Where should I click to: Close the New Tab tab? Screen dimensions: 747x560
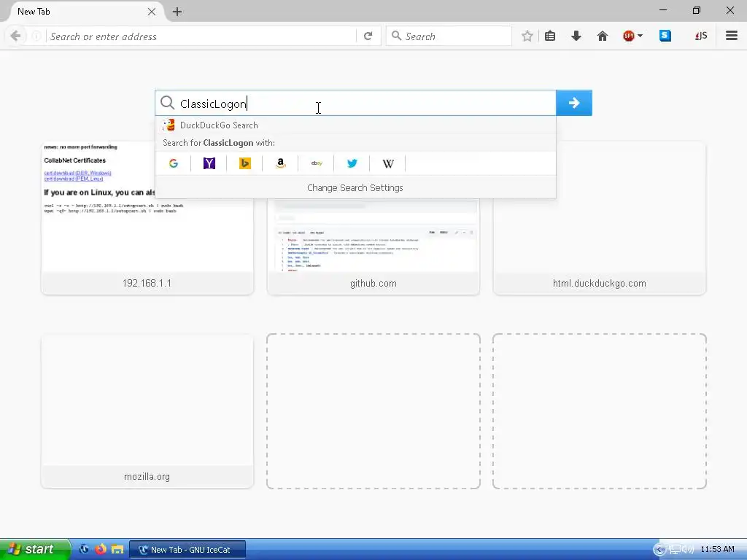[152, 12]
